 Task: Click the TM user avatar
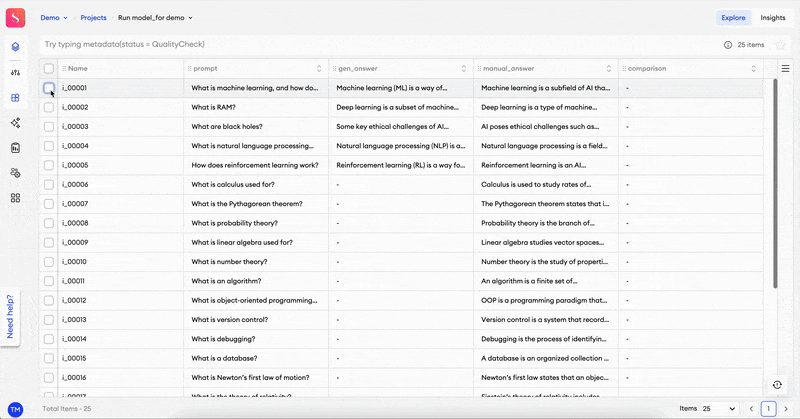click(15, 409)
